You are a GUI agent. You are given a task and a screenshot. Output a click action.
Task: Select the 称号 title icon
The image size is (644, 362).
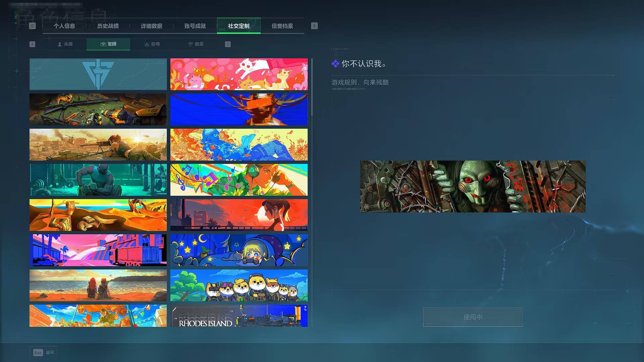pos(147,44)
